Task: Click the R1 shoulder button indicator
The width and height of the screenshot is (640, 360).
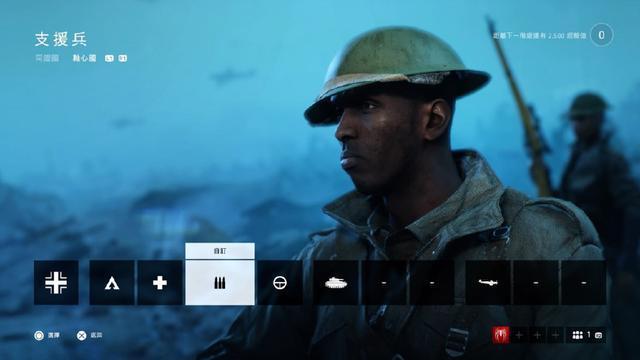Action: coord(122,58)
